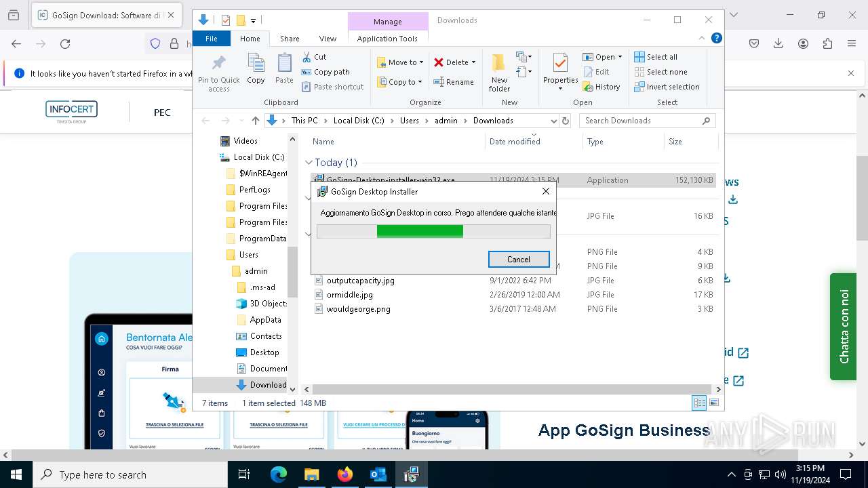This screenshot has height=488, width=868.
Task: Sort by the Date modified column
Action: pos(515,142)
